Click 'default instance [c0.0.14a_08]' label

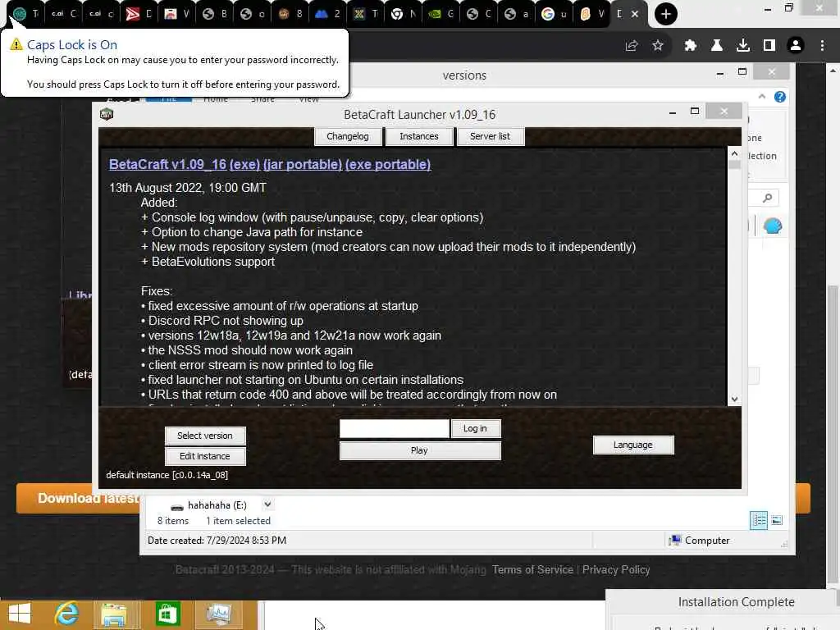167,475
